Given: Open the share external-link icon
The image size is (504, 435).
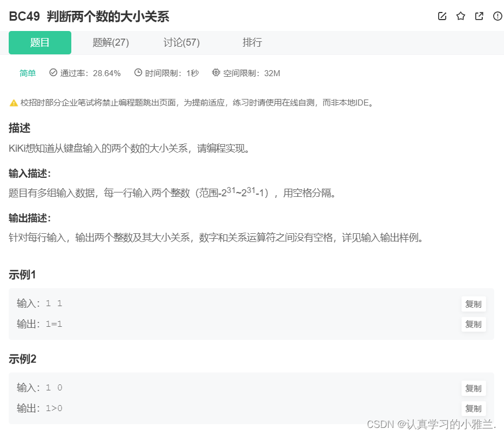Looking at the screenshot, I should tap(479, 16).
